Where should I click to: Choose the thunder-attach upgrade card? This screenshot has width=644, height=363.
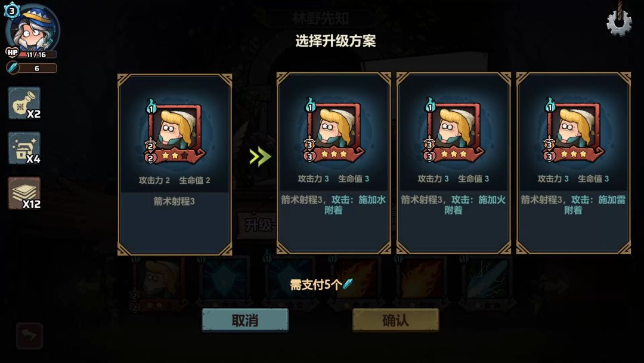coord(574,163)
